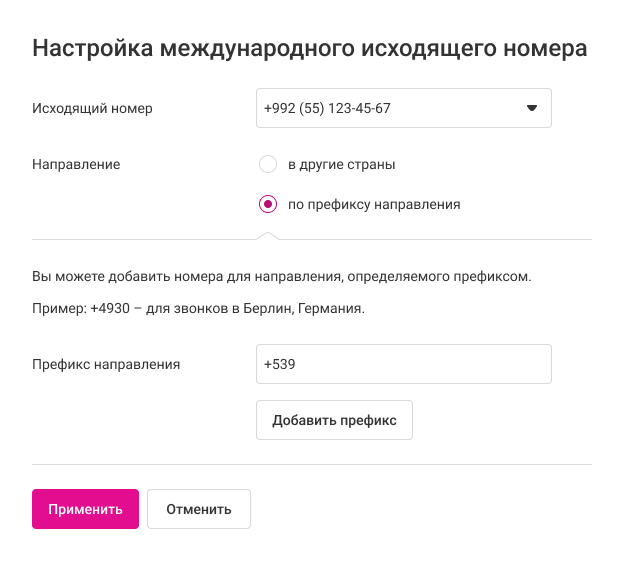Click the pink «Применить» button
Image resolution: width=624 pixels, height=561 pixels.
pyautogui.click(x=85, y=509)
